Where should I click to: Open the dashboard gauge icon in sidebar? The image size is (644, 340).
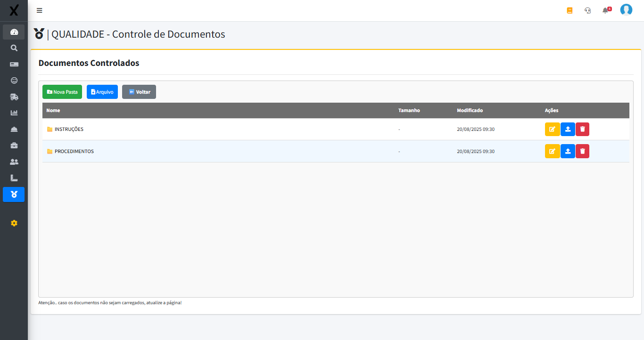point(14,32)
